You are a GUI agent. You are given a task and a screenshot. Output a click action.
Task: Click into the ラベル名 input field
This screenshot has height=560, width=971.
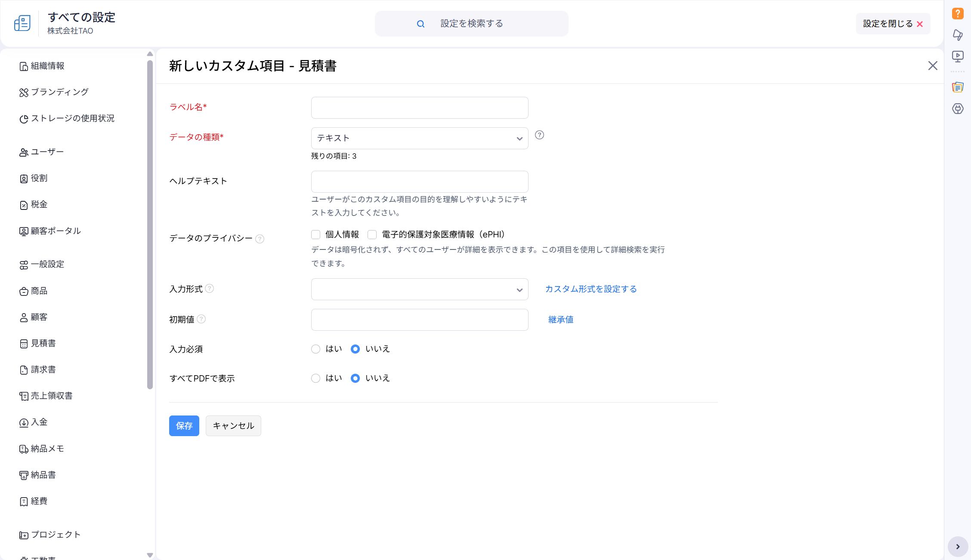[x=419, y=108]
